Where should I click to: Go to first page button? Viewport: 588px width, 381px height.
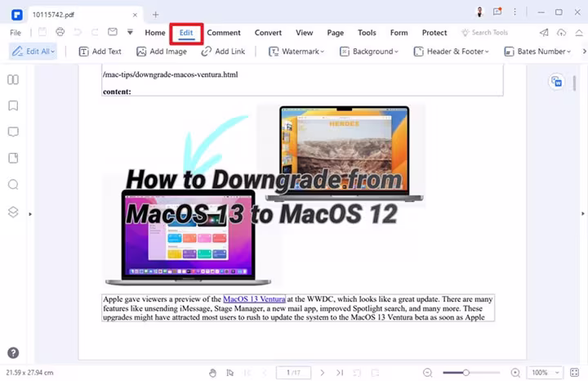(247, 373)
